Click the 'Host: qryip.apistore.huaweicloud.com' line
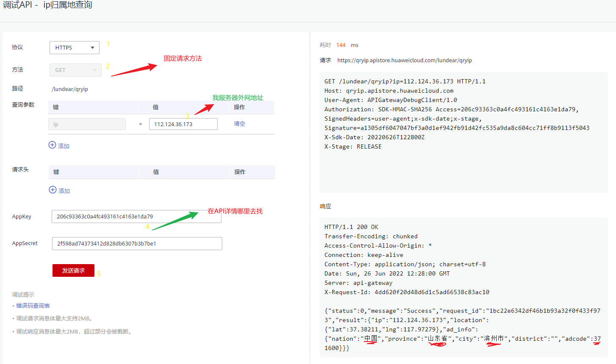The height and width of the screenshot is (364, 616). (x=389, y=91)
